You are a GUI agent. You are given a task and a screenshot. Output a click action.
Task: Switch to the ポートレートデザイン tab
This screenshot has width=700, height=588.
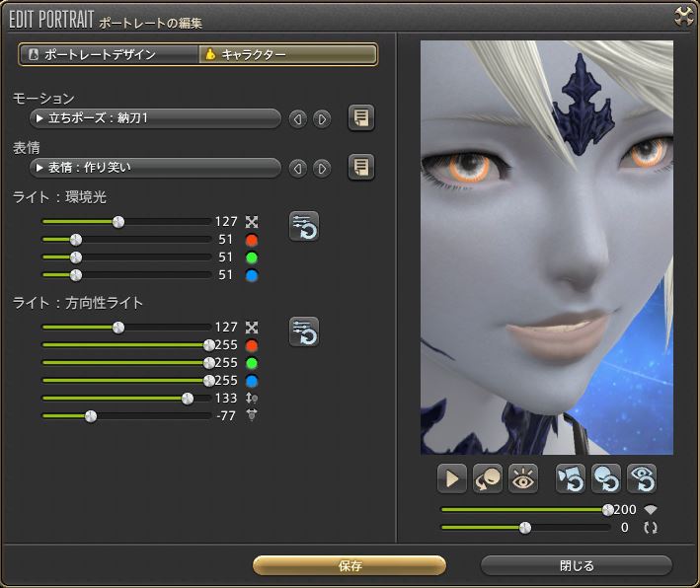(x=108, y=54)
